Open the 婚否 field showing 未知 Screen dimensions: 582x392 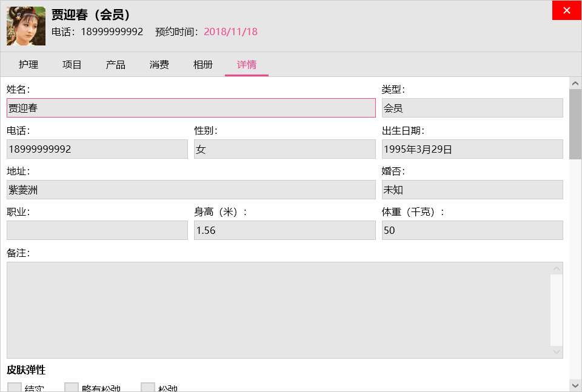(x=472, y=190)
